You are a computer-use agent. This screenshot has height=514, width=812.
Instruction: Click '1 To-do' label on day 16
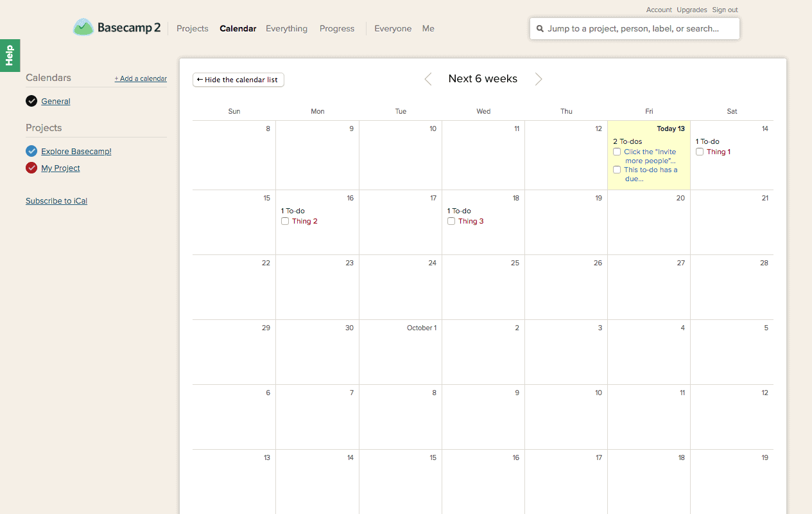[293, 211]
